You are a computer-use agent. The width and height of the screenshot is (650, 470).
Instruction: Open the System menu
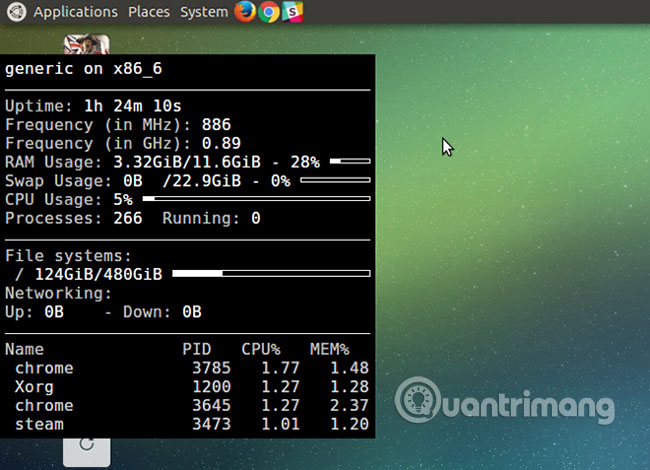[x=204, y=12]
